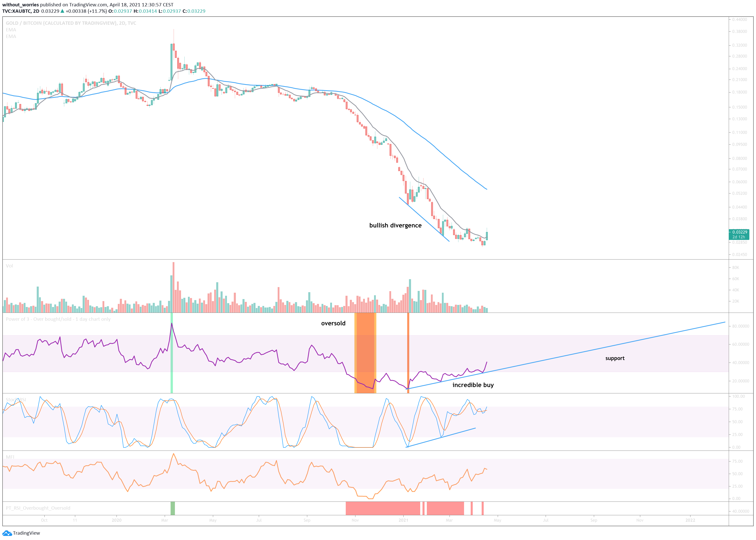Click the 20K volume axis label
Image resolution: width=756 pixels, height=540 pixels.
(x=735, y=301)
